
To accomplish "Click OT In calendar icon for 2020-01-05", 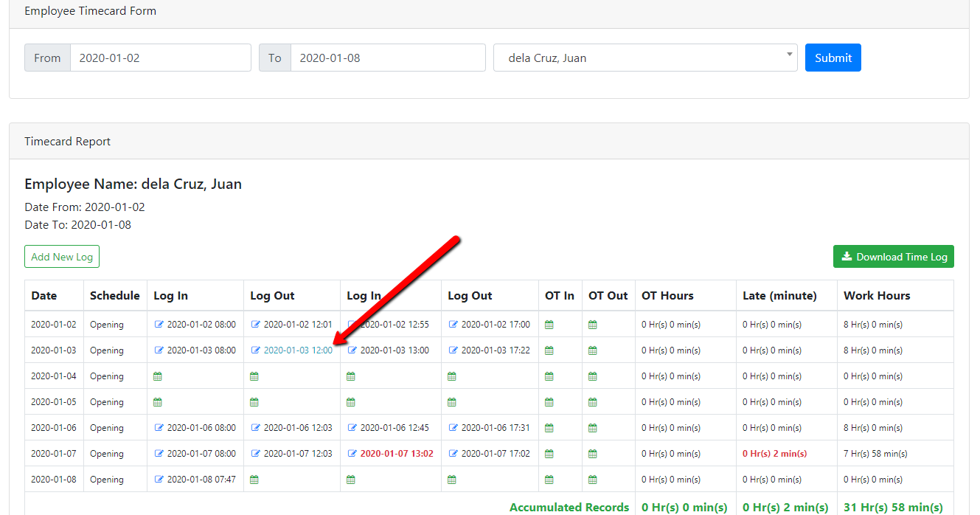I will [549, 402].
